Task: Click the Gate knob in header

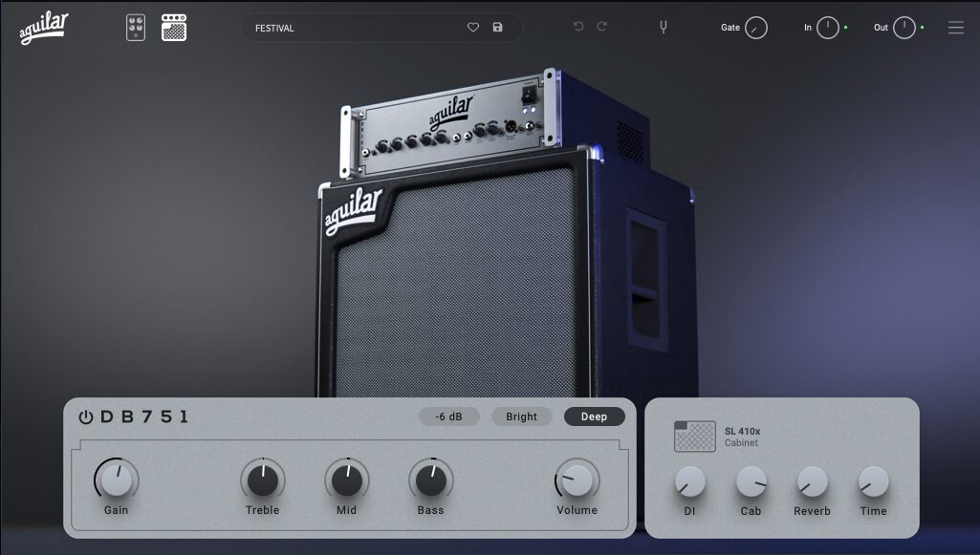Action: tap(756, 28)
